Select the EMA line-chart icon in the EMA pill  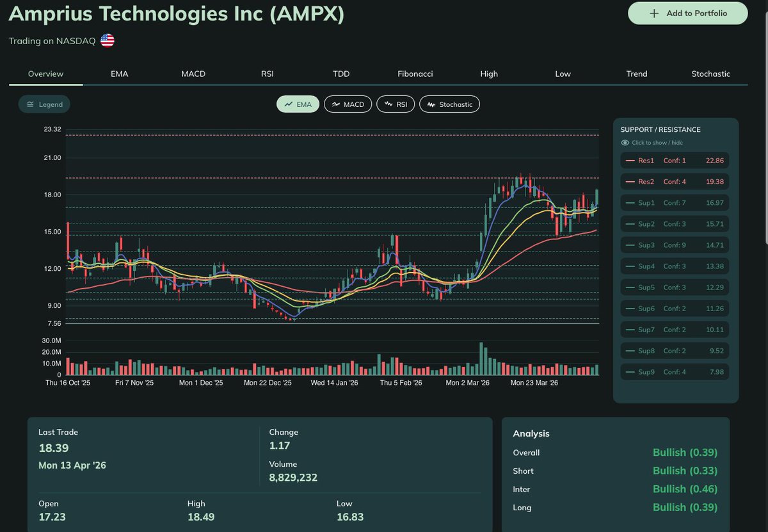[289, 104]
